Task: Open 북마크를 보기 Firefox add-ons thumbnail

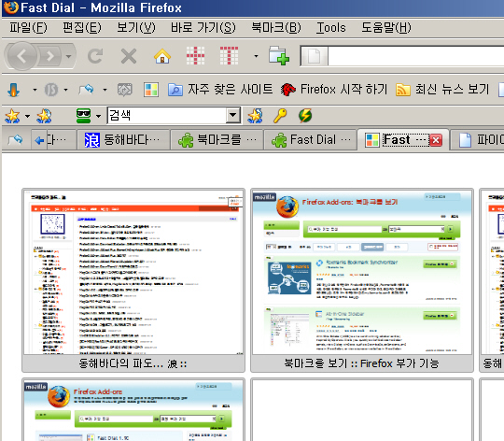Action: coord(362,273)
